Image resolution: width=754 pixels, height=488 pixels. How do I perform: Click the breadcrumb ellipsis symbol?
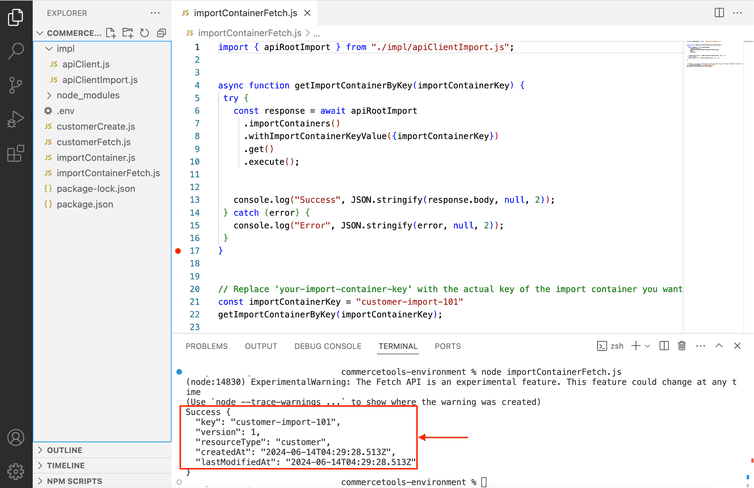click(316, 33)
